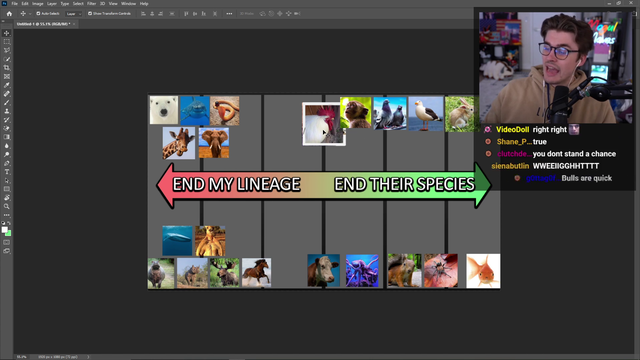This screenshot has width=640, height=360.
Task: Select the Rectangular Marquee tool
Action: [7, 42]
